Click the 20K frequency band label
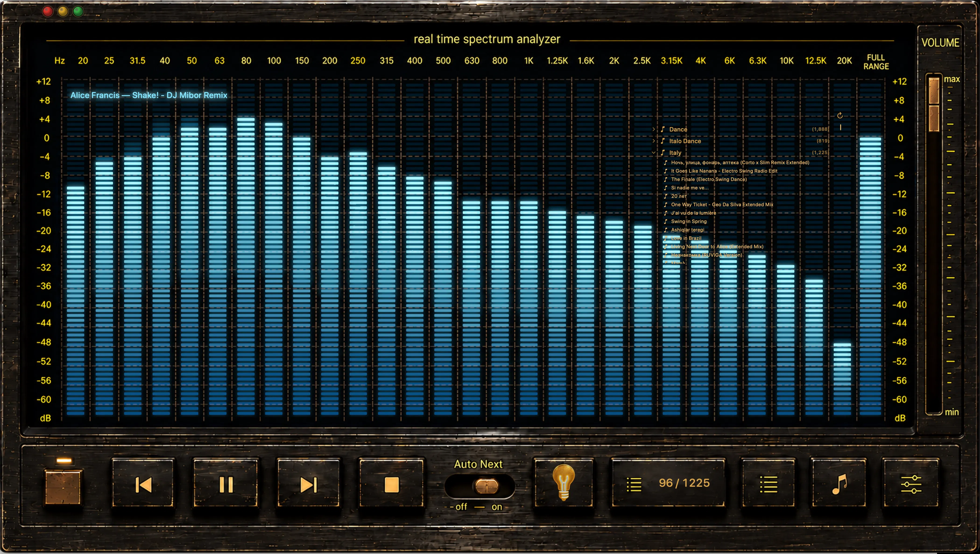Image resolution: width=980 pixels, height=554 pixels. pyautogui.click(x=844, y=60)
